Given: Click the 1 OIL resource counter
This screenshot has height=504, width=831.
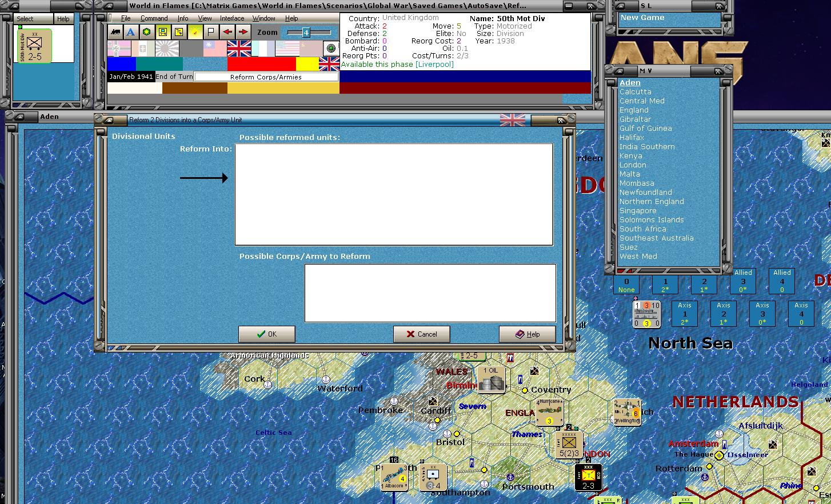Looking at the screenshot, I should 492,379.
